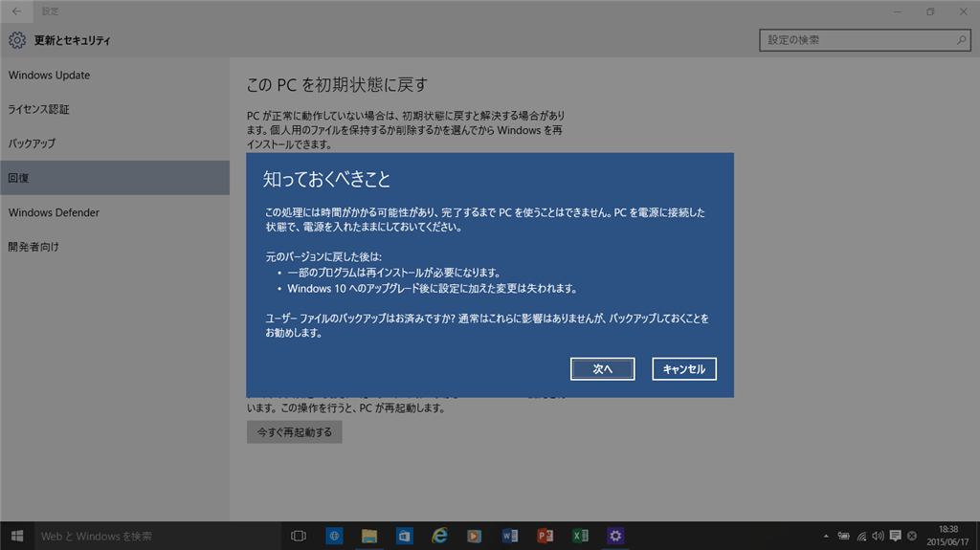
Task: Click the dialog title 知っておくべきこと
Action: coord(326,180)
